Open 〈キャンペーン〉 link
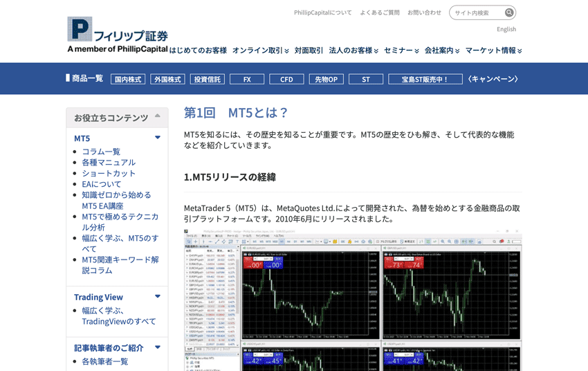Image resolution: width=588 pixels, height=371 pixels. [493, 79]
